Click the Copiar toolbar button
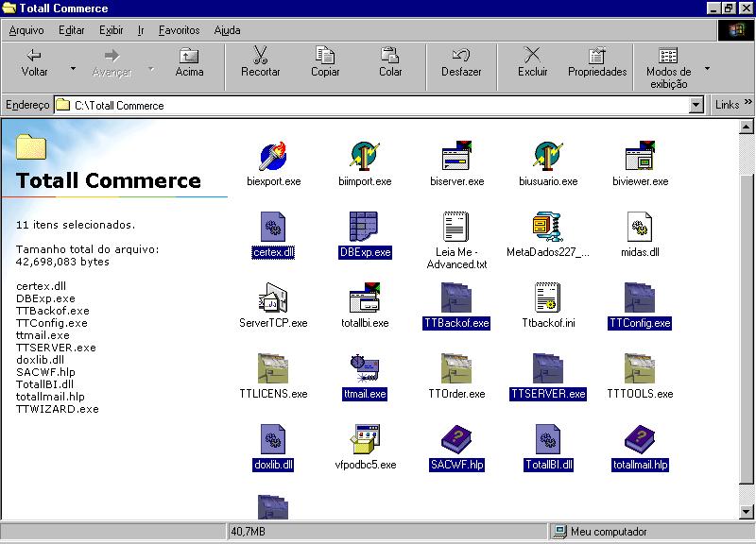The image size is (756, 544). point(325,63)
